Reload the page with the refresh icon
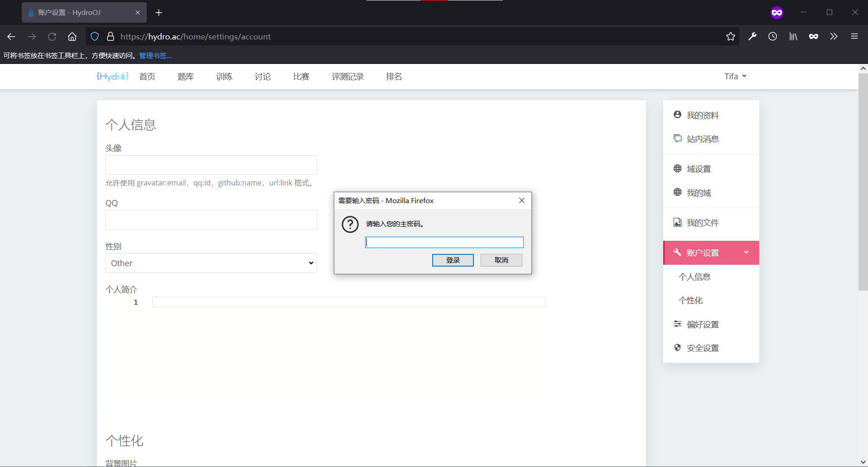868x467 pixels. [x=52, y=37]
